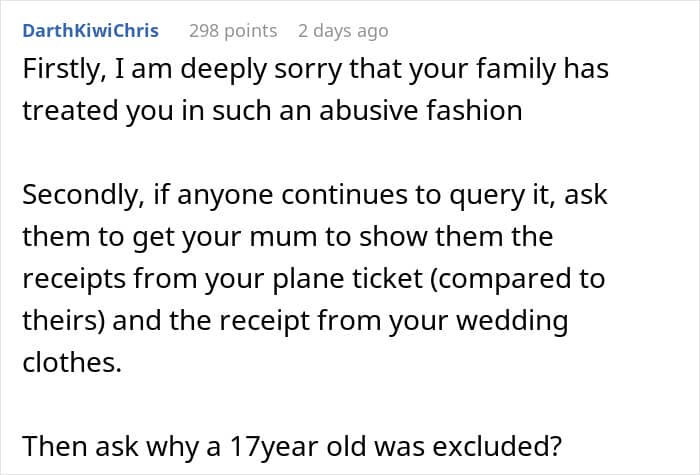The image size is (700, 475).
Task: Click the phrase 'plane ticket'
Action: click(x=347, y=279)
